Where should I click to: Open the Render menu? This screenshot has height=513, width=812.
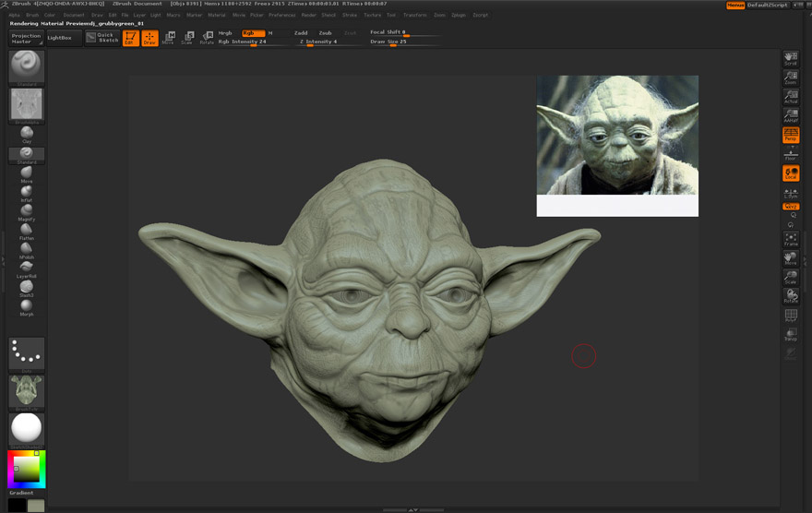(308, 15)
